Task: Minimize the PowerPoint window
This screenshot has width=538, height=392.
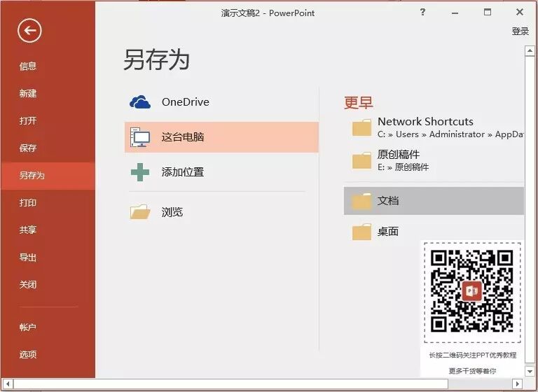Action: 455,13
